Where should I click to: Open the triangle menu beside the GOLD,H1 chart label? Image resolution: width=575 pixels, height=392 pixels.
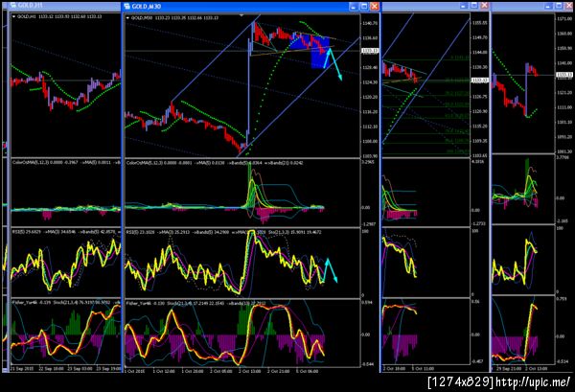coord(14,16)
